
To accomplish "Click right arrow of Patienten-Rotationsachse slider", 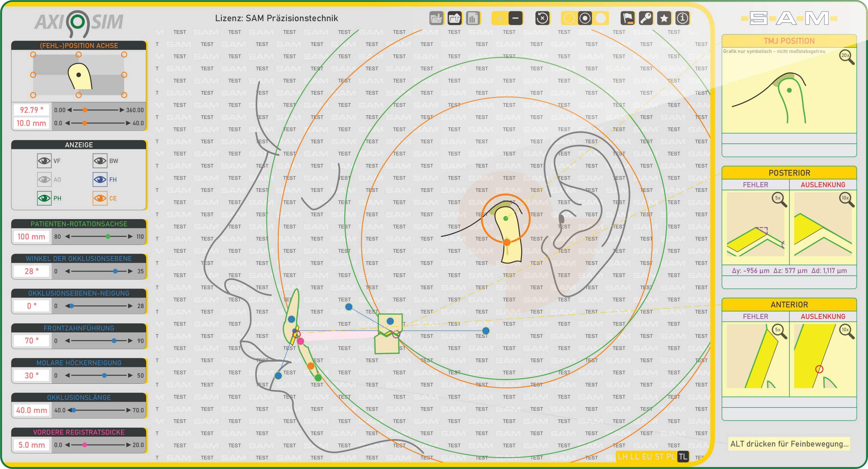I will click(130, 236).
